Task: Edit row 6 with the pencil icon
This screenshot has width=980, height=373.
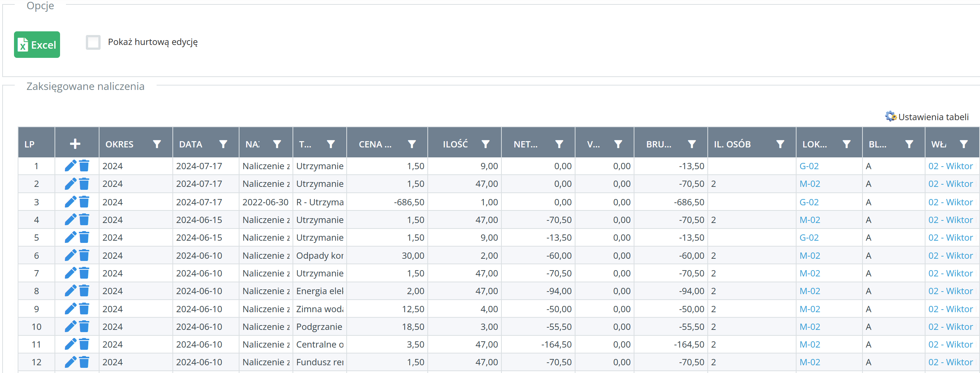Action: 70,255
